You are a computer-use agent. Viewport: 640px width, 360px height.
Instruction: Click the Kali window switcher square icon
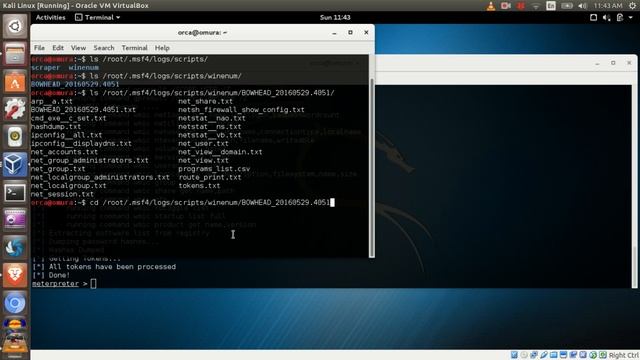point(593,18)
